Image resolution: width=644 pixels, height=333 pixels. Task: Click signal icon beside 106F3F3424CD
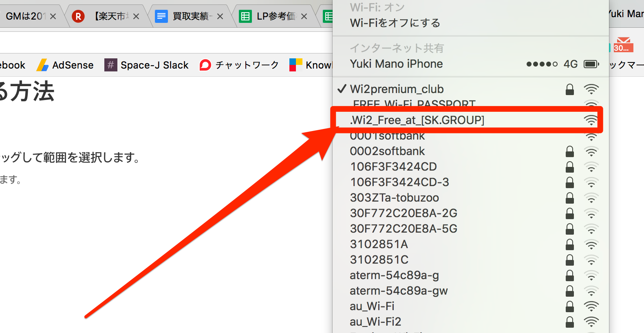pos(591,167)
